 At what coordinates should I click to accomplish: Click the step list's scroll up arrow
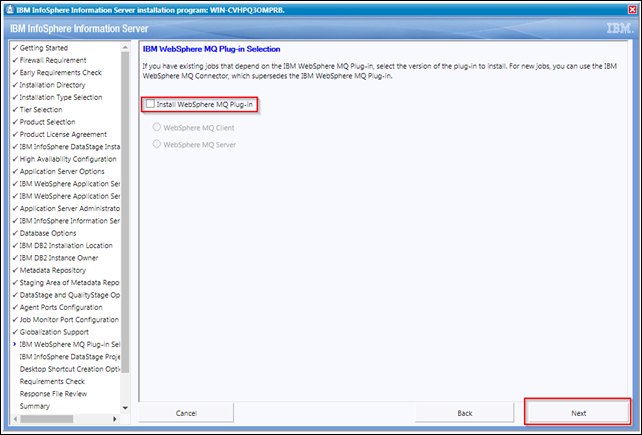125,48
